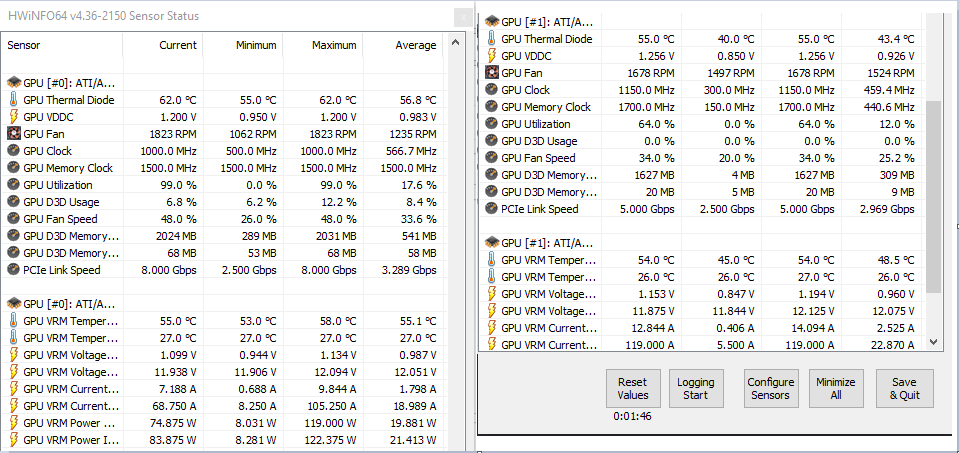Click thermometer icon beside GPU Thermal Diode 55.0 °C
Viewport: 959px width, 453px height.
492,39
